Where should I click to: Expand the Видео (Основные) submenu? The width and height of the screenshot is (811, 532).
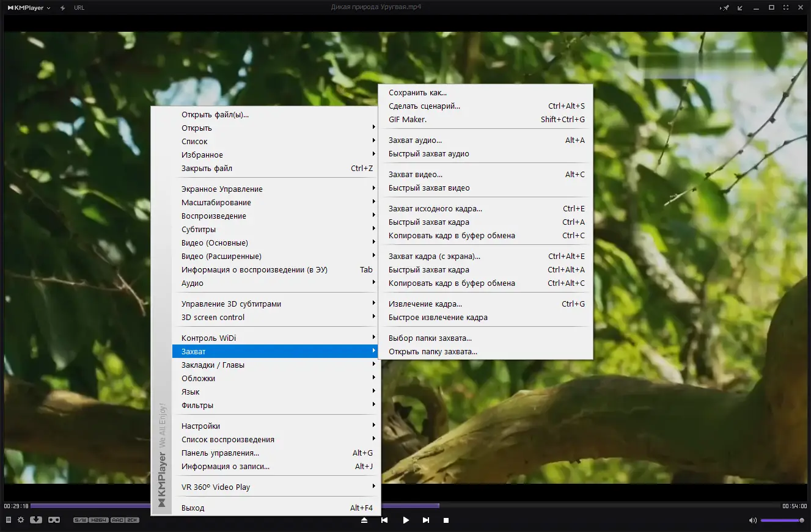(x=274, y=243)
